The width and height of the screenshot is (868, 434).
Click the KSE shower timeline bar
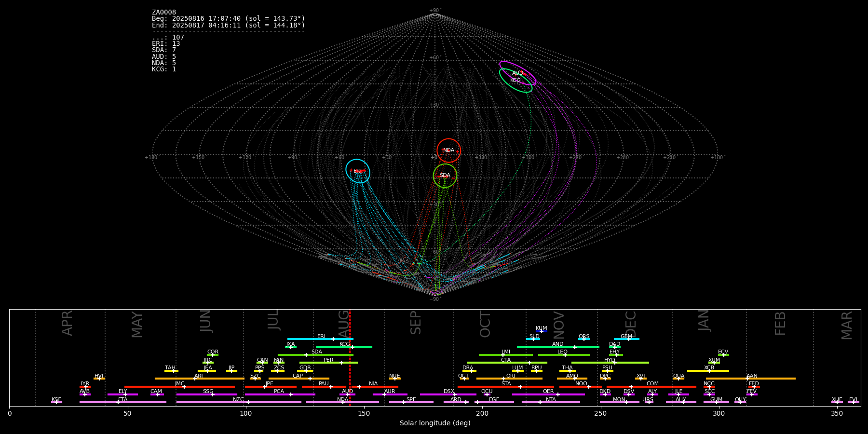click(56, 402)
